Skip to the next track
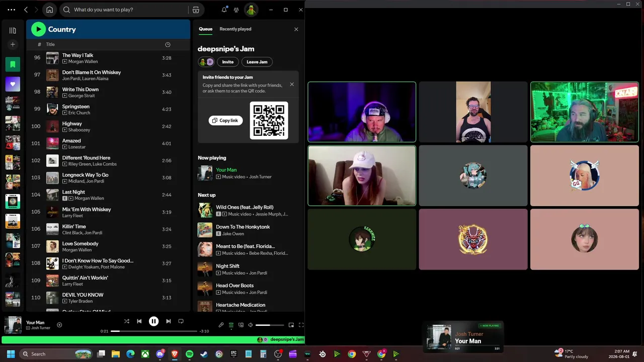Viewport: 644px width, 362px height. 168,321
